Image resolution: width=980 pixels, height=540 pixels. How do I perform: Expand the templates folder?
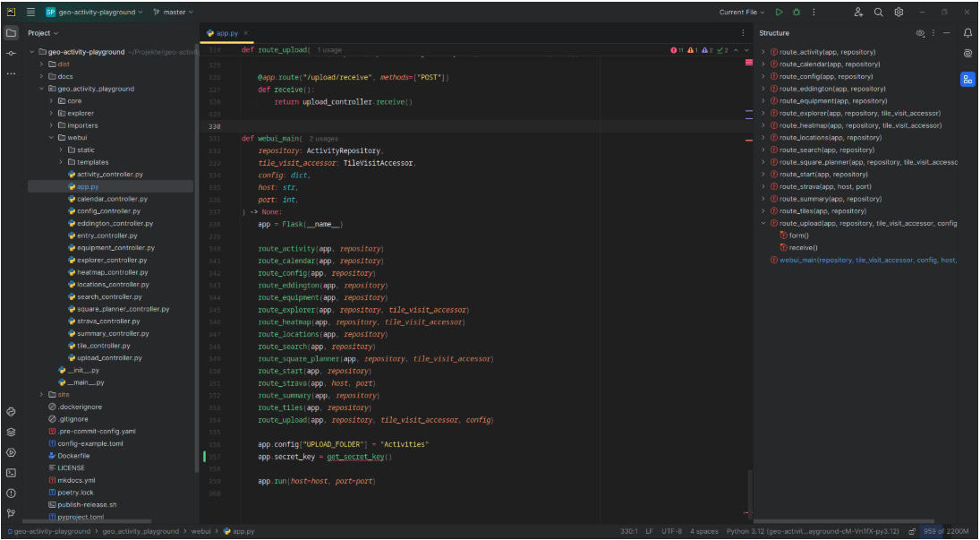click(61, 162)
